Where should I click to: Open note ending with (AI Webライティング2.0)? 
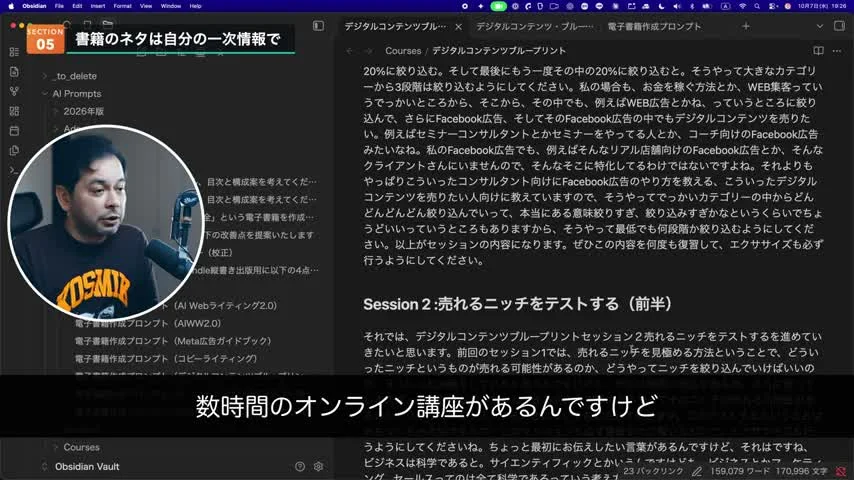pyautogui.click(x=225, y=306)
